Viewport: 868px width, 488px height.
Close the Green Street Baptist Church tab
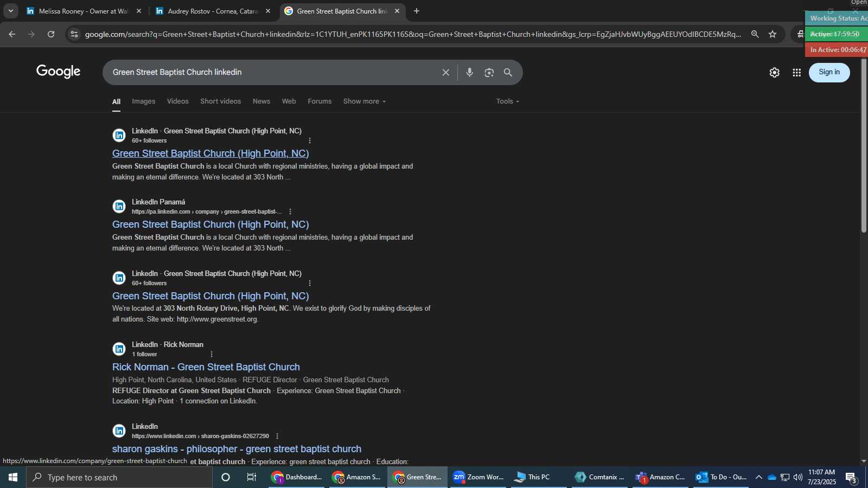[397, 11]
